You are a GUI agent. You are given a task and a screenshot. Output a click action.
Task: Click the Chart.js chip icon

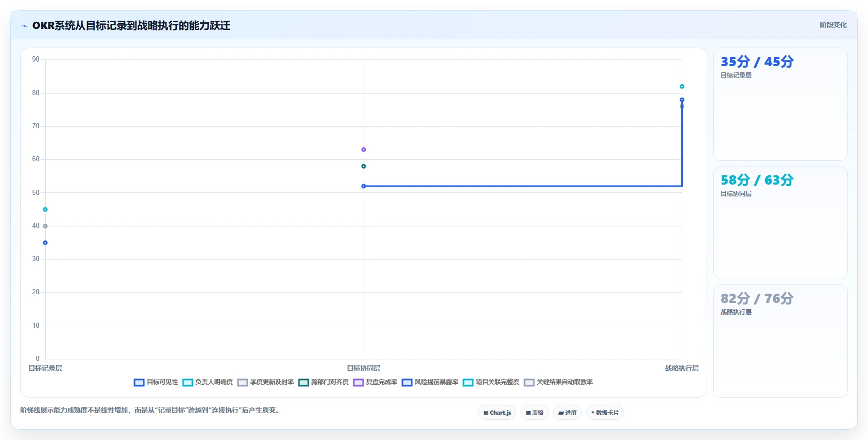click(486, 413)
